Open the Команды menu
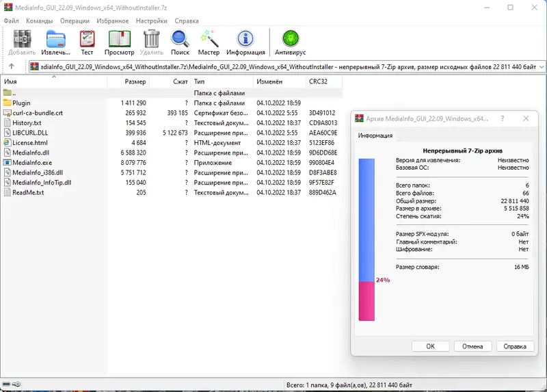The height and width of the screenshot is (392, 547). [x=40, y=21]
